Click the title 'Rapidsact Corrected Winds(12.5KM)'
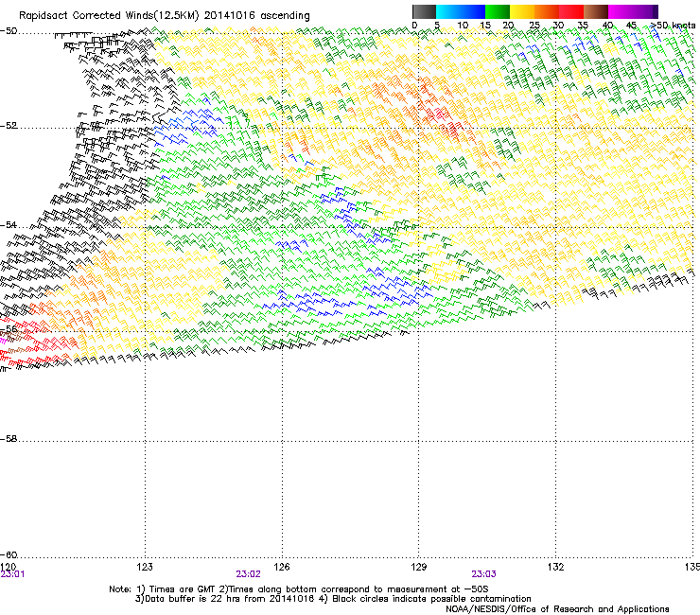Image resolution: width=700 pixels, height=615 pixels. [109, 16]
